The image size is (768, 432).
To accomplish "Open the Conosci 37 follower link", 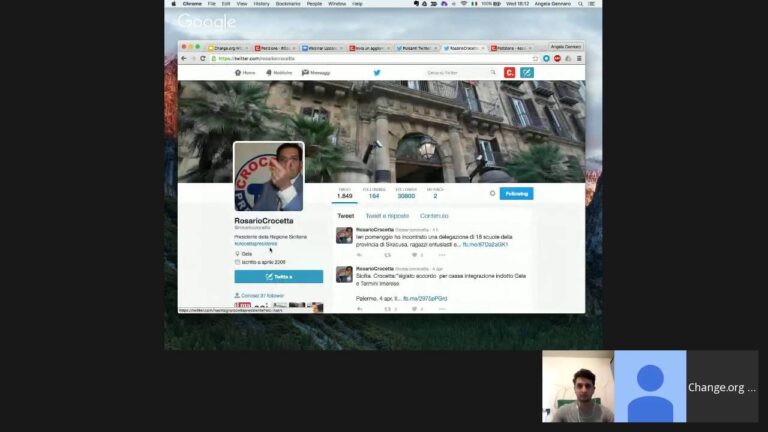I will pyautogui.click(x=262, y=295).
